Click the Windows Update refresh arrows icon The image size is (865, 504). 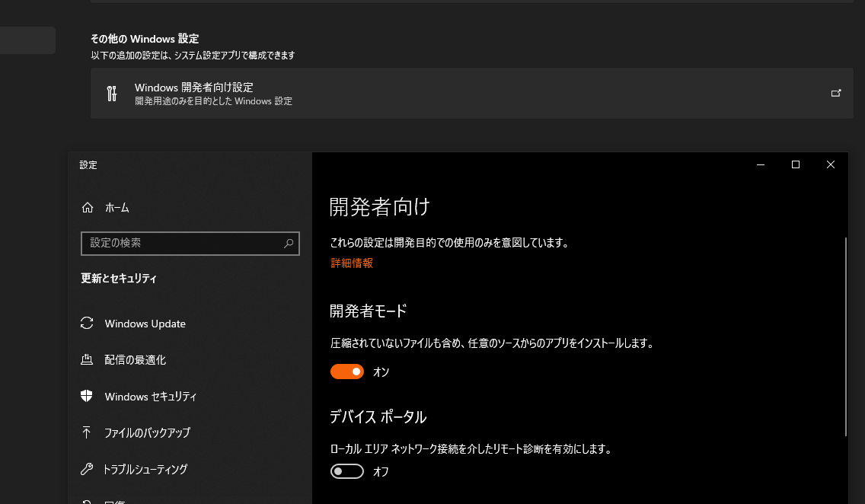pos(87,323)
